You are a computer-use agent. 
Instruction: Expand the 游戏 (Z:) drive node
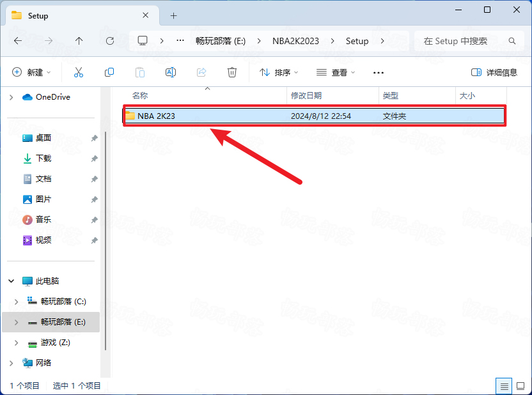coord(16,343)
